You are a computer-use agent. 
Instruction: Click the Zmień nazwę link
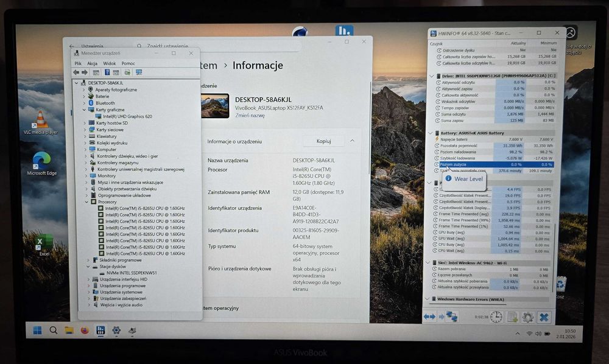250,115
